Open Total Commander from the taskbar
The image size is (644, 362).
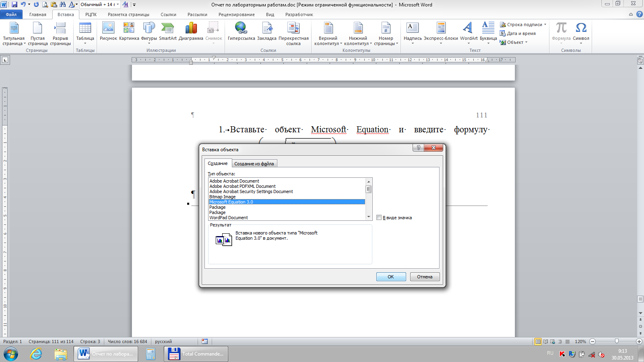[x=196, y=354]
